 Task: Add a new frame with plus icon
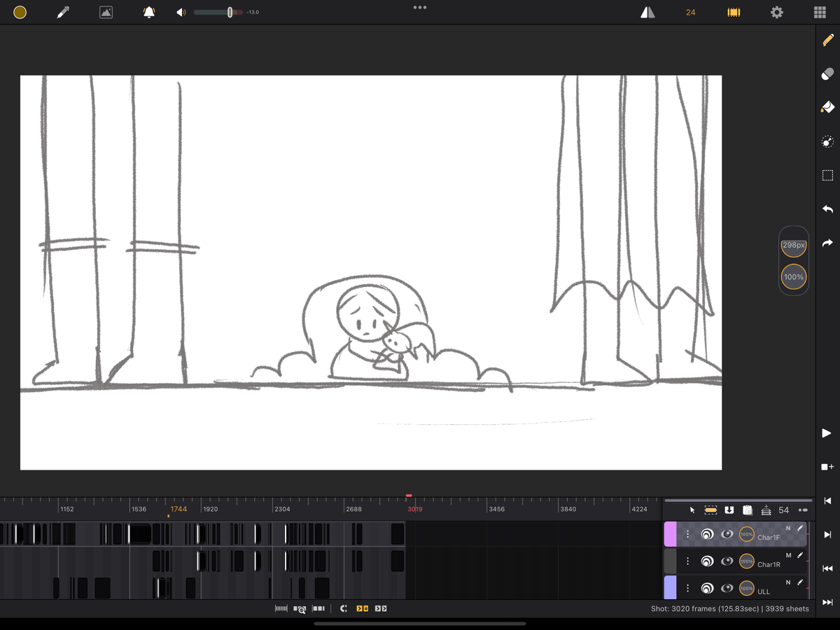(x=827, y=467)
